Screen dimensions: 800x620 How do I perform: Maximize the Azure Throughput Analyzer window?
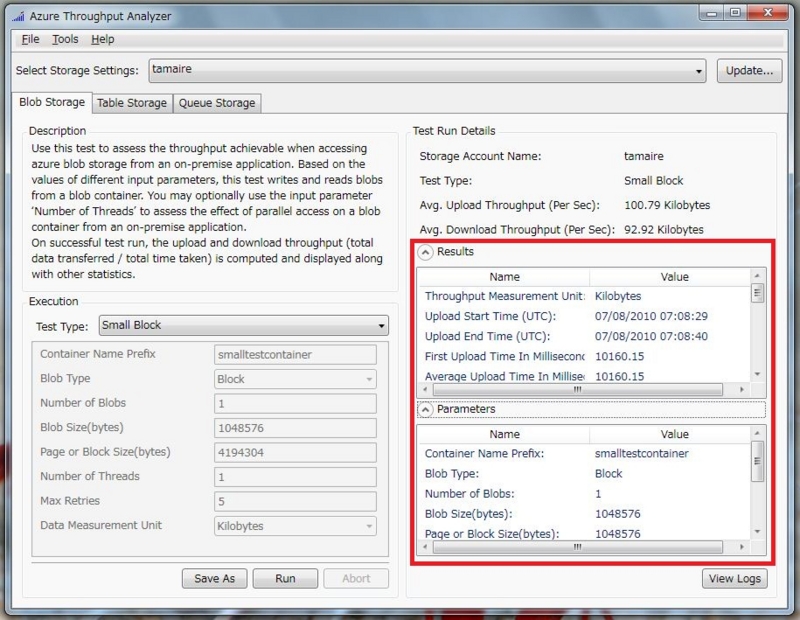click(x=735, y=13)
